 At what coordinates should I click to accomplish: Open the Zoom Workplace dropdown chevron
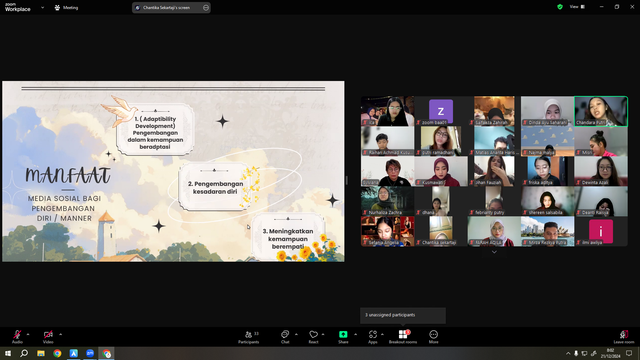click(42, 7)
